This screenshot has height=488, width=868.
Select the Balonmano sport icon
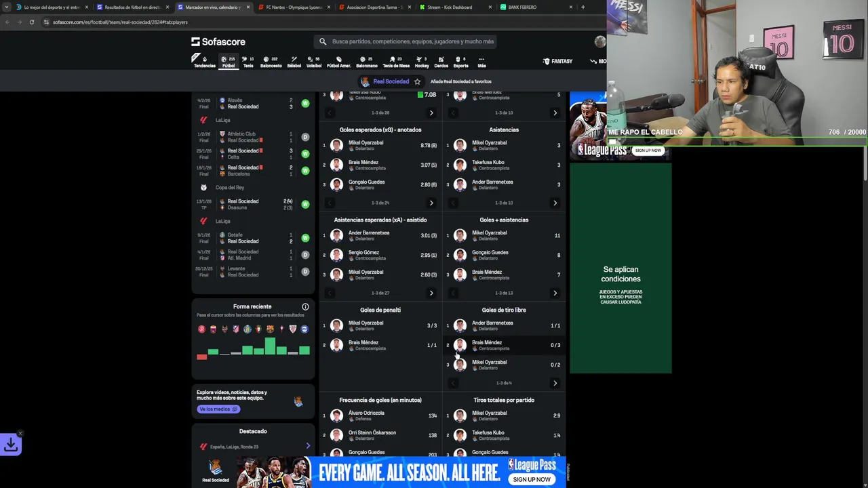[x=366, y=62]
